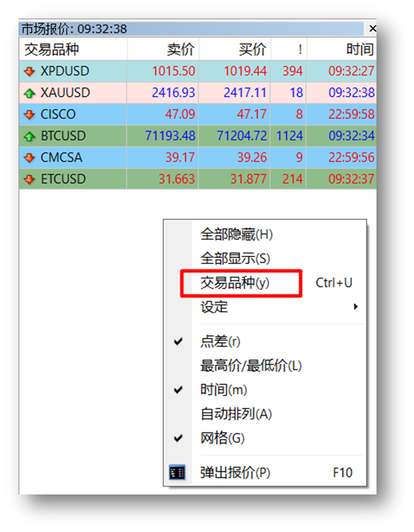The height and width of the screenshot is (532, 414).
Task: Select the CISCO symbol name
Action: pyautogui.click(x=58, y=114)
